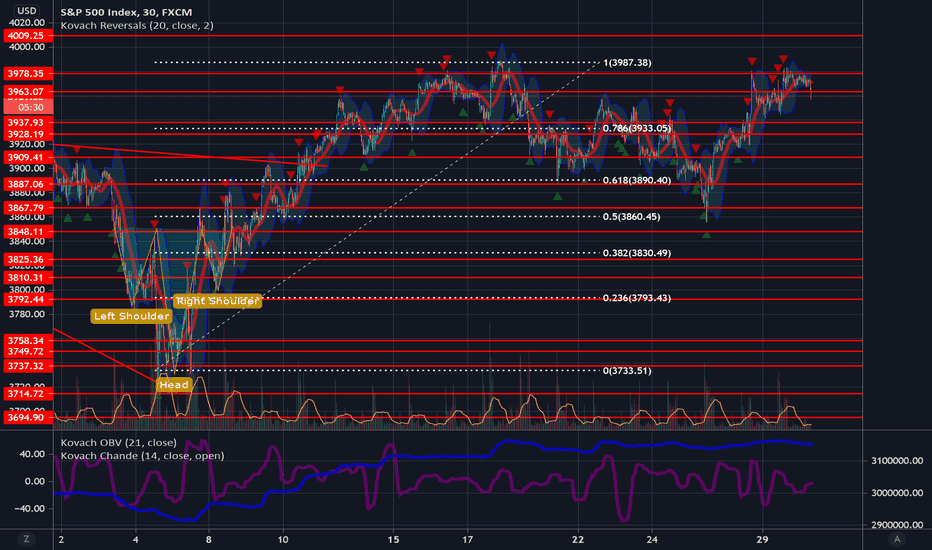Click the 2900000.00 OBV scale value
The height and width of the screenshot is (550, 932).
[897, 525]
